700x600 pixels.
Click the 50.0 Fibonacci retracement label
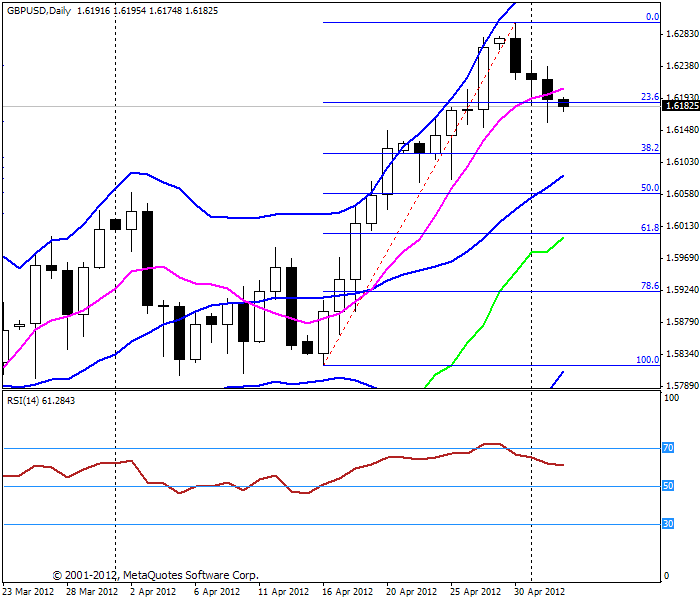click(650, 188)
